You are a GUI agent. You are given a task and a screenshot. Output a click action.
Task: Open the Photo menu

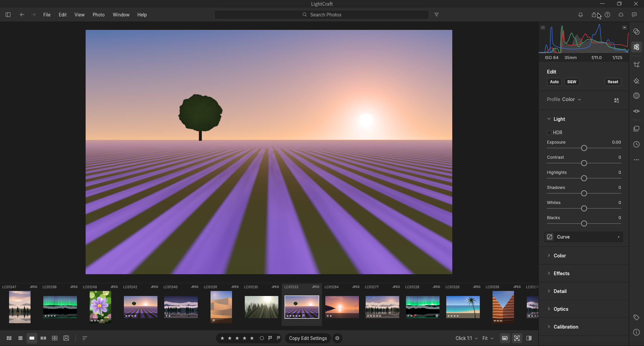point(98,15)
